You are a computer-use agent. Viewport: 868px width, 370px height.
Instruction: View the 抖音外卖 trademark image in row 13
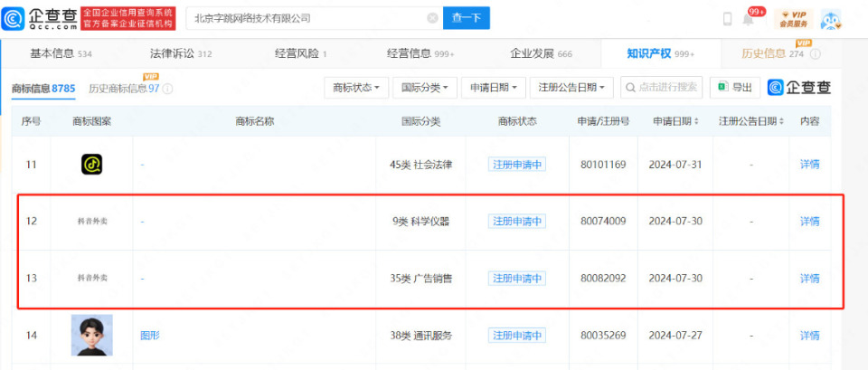click(x=92, y=278)
